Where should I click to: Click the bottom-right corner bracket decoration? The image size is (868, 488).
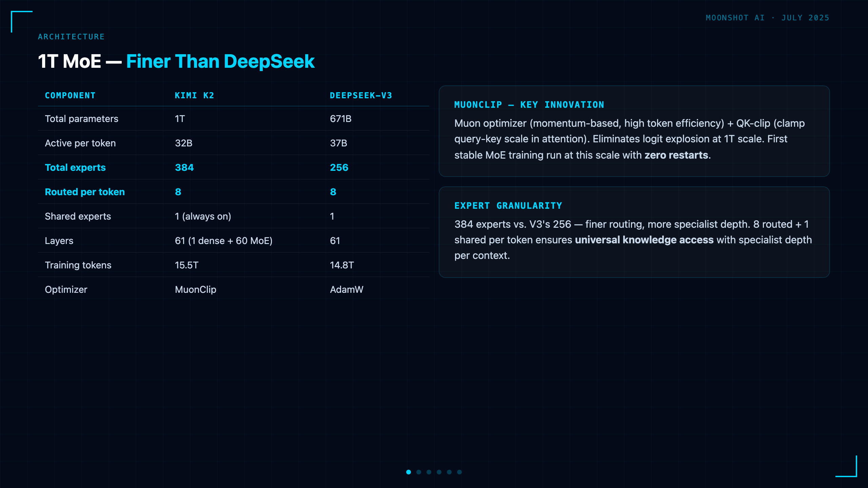[x=846, y=466]
